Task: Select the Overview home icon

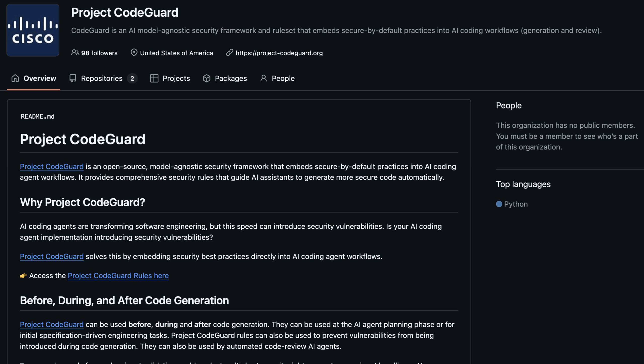Action: click(x=15, y=78)
